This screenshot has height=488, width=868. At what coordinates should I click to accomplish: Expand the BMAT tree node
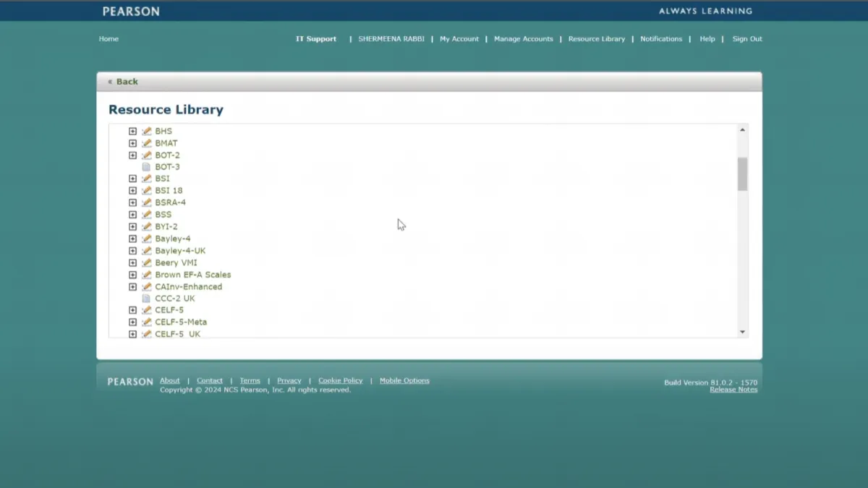(132, 143)
